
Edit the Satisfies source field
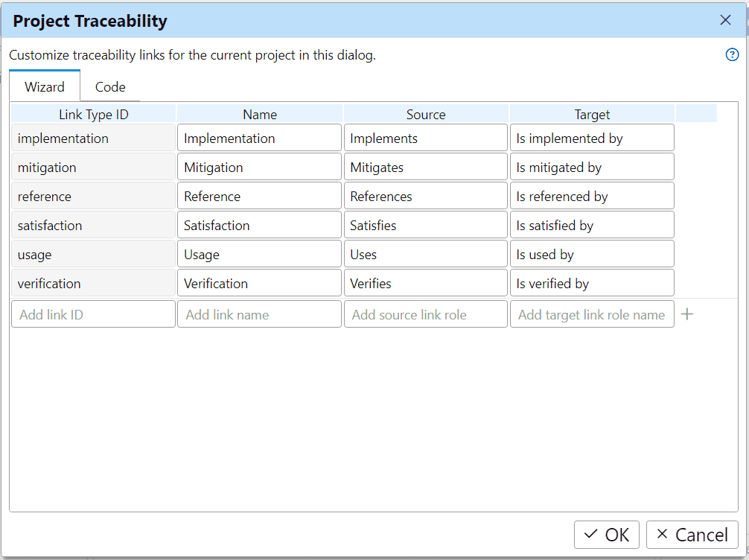pyautogui.click(x=426, y=225)
